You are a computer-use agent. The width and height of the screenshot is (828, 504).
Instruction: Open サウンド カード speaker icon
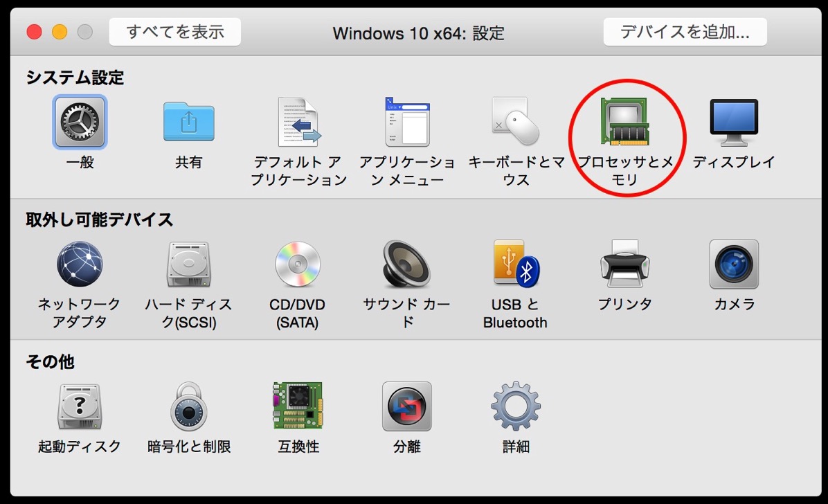point(406,264)
